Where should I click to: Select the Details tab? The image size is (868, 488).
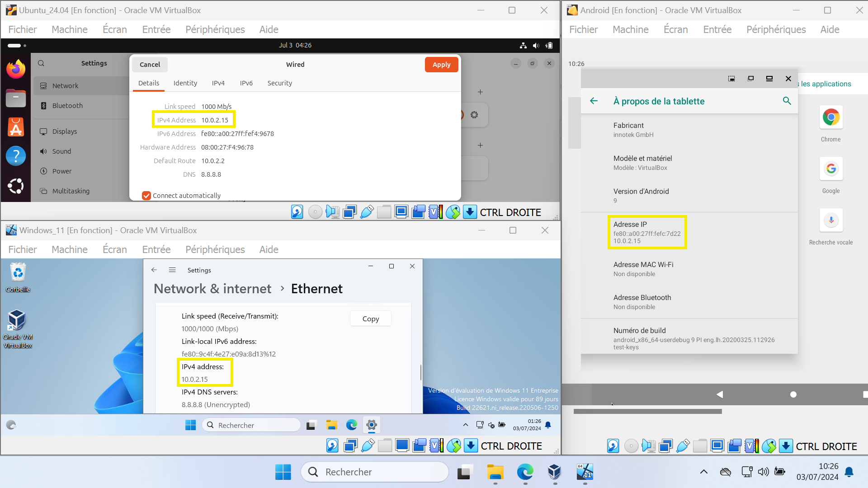(149, 83)
